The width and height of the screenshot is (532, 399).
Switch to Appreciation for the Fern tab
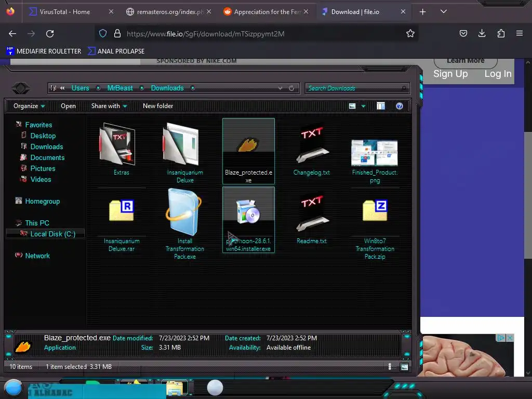[x=266, y=12]
